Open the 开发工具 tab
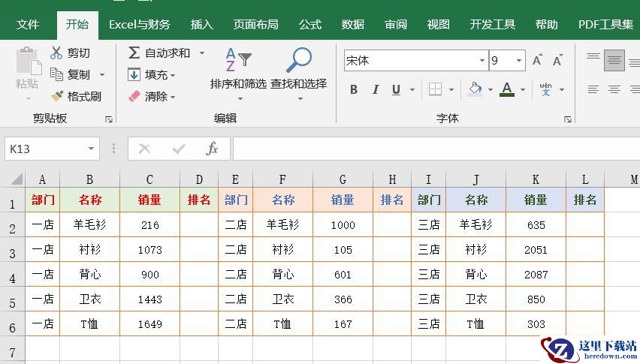Image resolution: width=640 pixels, height=364 pixels. tap(492, 25)
